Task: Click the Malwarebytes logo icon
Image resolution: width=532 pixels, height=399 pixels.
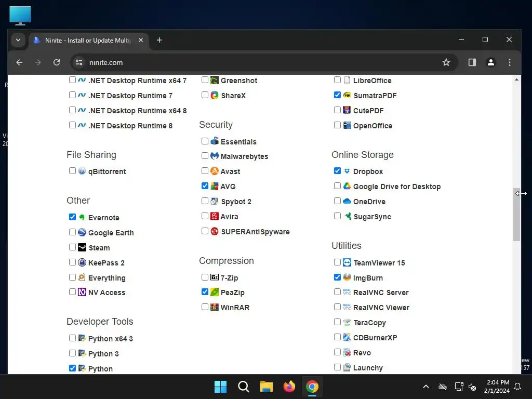Action: tap(215, 156)
